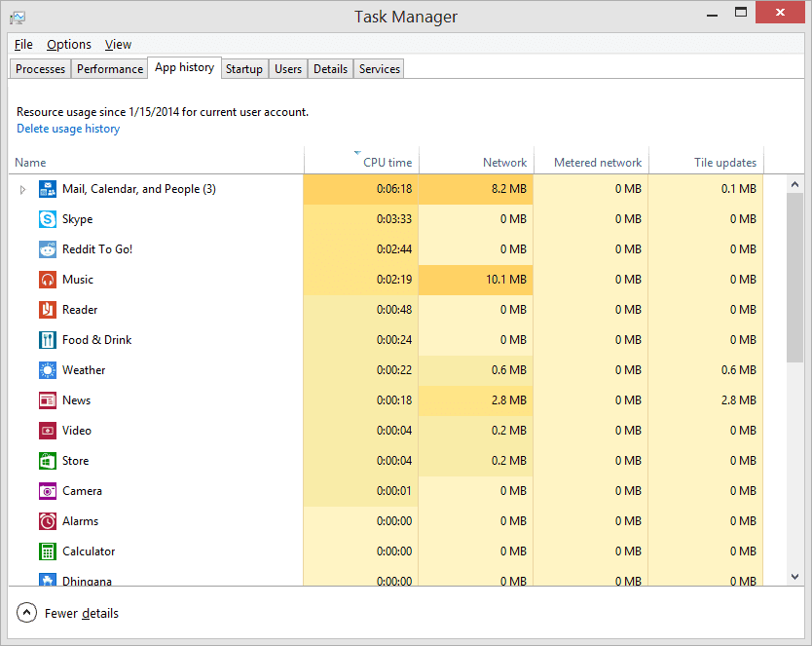The image size is (812, 646).
Task: Click Delete usage history link
Action: 68,129
